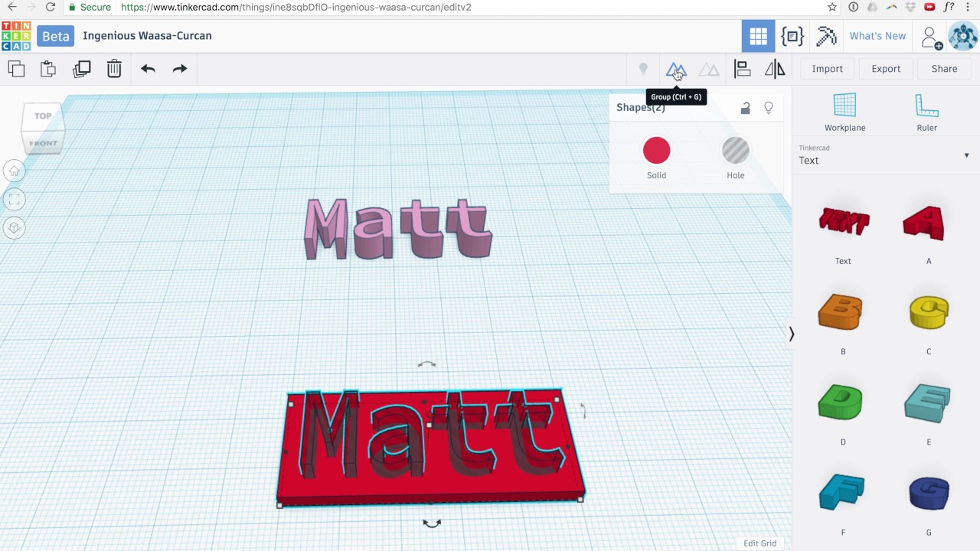Open the user profile avatar

click(963, 36)
